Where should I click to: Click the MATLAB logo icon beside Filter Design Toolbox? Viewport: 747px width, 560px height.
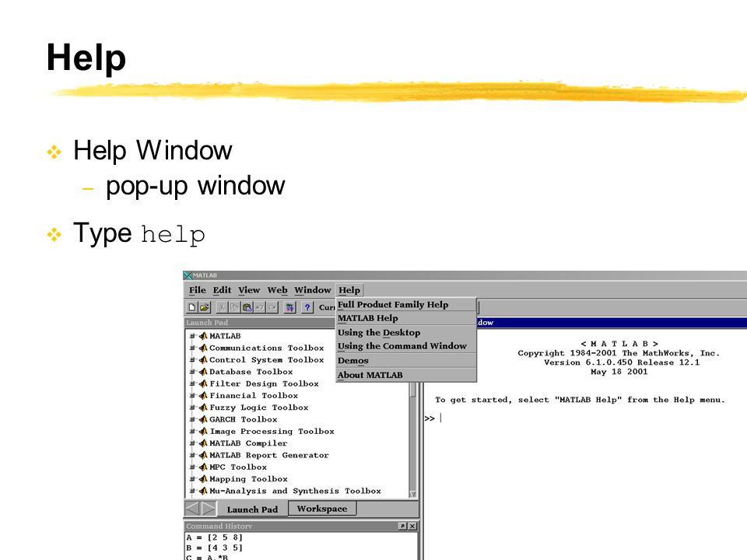pos(203,383)
